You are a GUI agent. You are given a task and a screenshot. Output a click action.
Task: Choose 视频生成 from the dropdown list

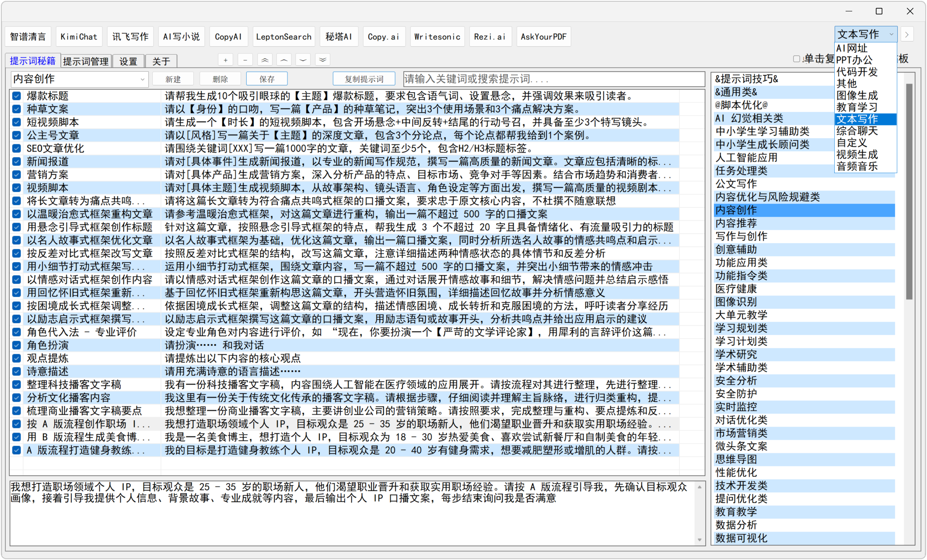click(866, 154)
